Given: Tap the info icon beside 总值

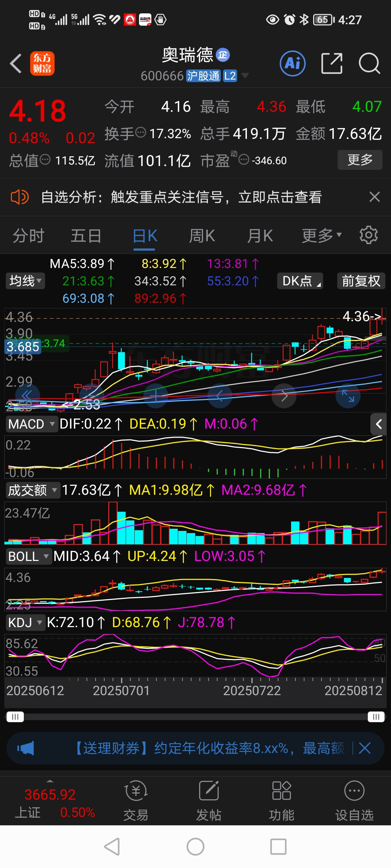Looking at the screenshot, I should 45,159.
